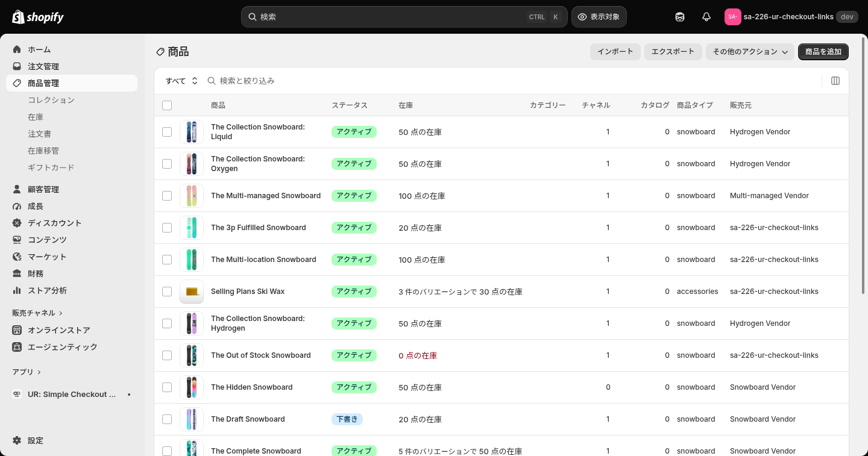Click the オンラインストア store icon
The width and height of the screenshot is (868, 456).
(x=17, y=330)
